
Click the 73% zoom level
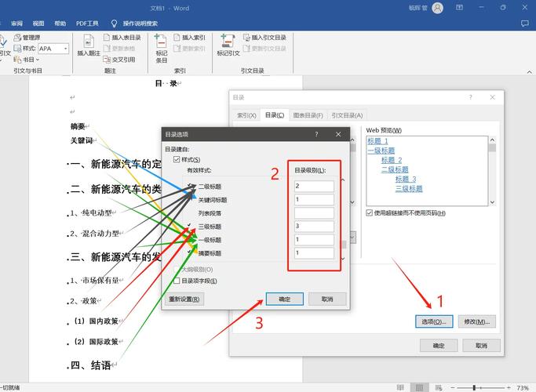point(523,388)
